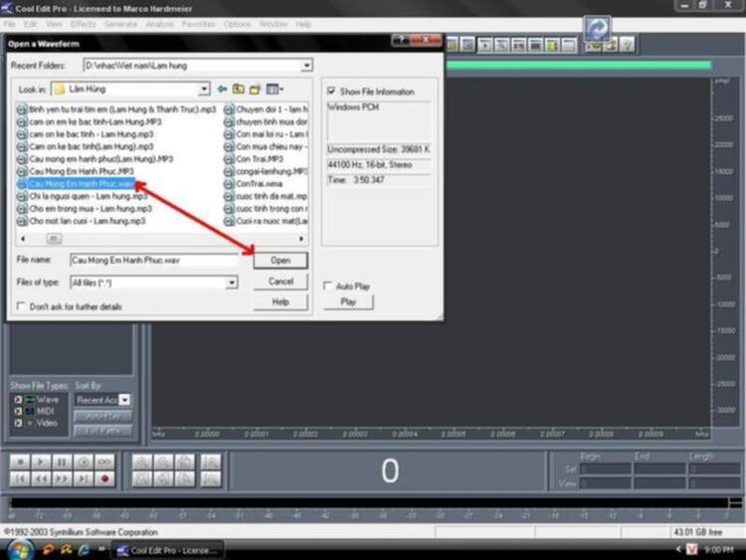Open the Windows Start orb
The image size is (746, 560).
20,550
